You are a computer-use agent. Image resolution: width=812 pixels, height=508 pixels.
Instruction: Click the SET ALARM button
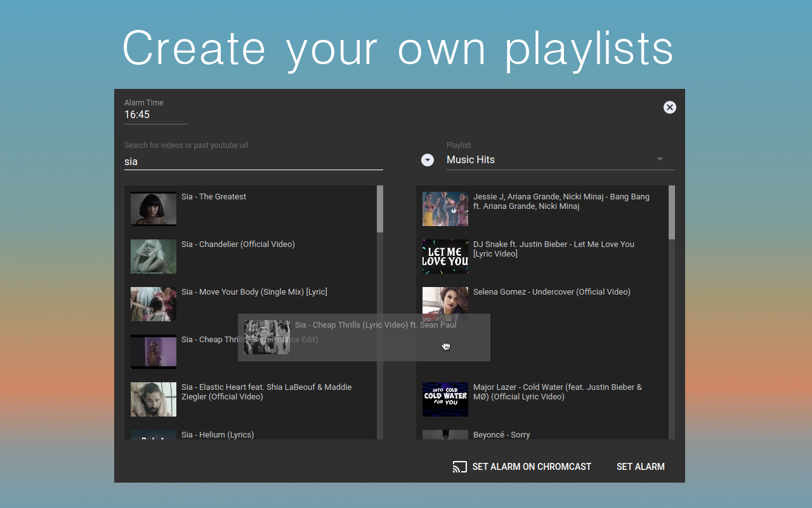click(x=641, y=467)
